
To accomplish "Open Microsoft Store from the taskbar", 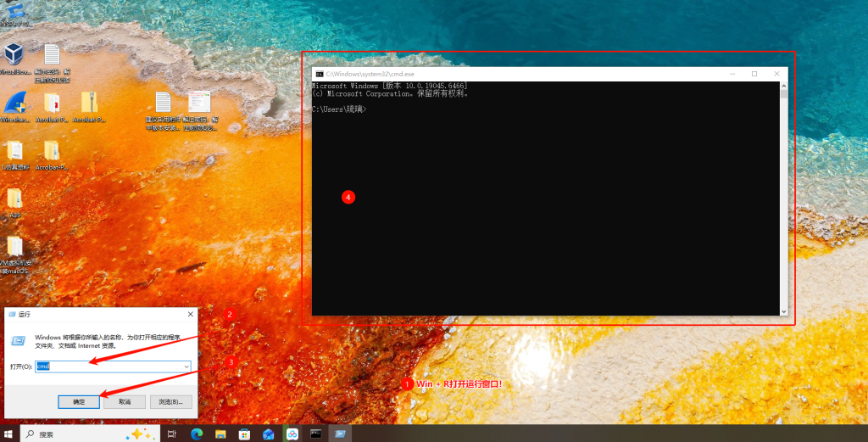I will pos(244,434).
